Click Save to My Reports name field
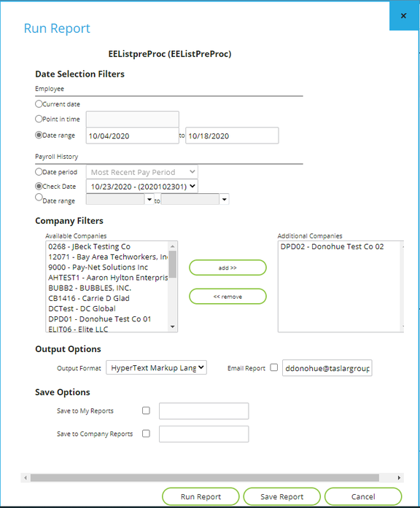Viewport: 420px width, 508px height. (x=204, y=411)
